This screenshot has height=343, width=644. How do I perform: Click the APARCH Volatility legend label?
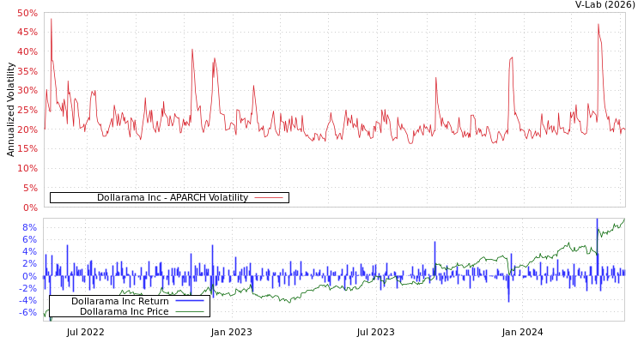pyautogui.click(x=172, y=198)
